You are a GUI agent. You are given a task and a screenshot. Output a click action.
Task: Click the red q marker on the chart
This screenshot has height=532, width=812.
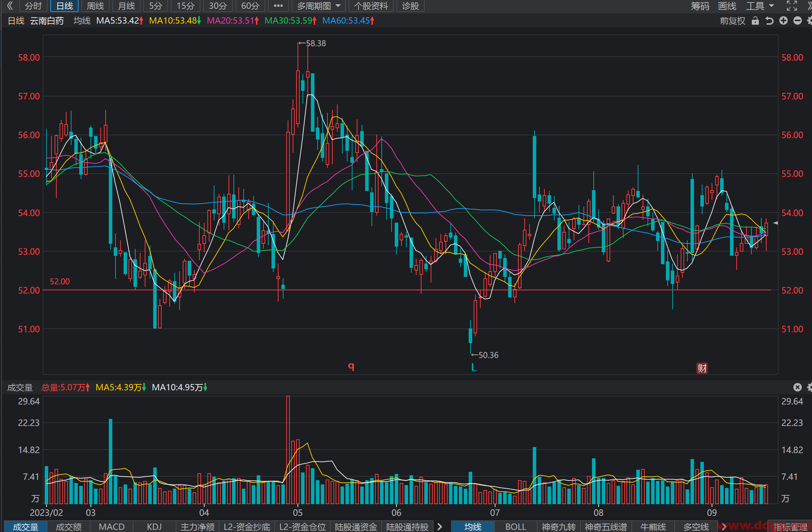click(x=351, y=366)
